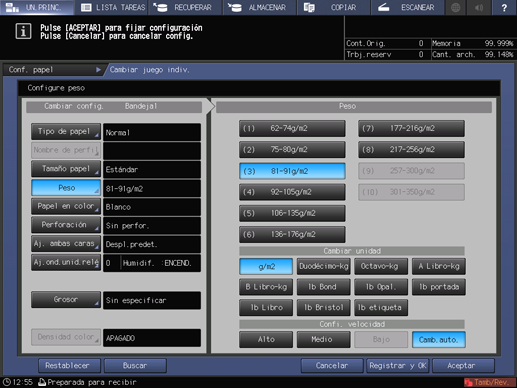Choose the lb Bond unit

[x=324, y=287]
